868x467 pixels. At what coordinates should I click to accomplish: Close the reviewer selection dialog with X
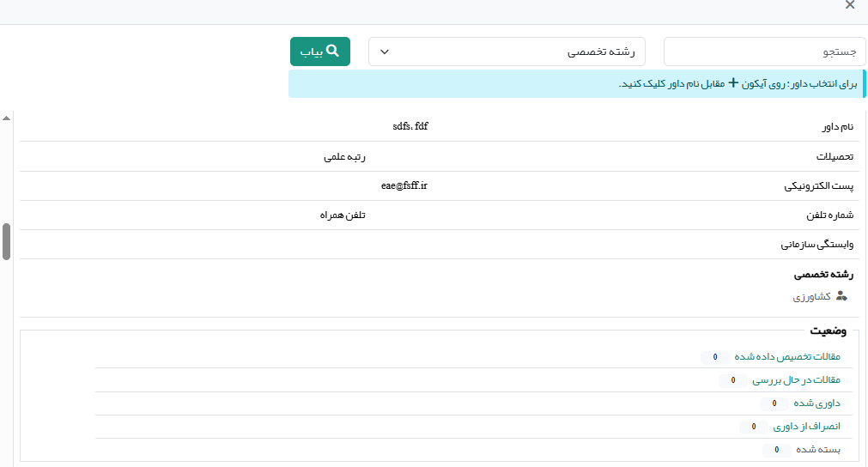(850, 5)
